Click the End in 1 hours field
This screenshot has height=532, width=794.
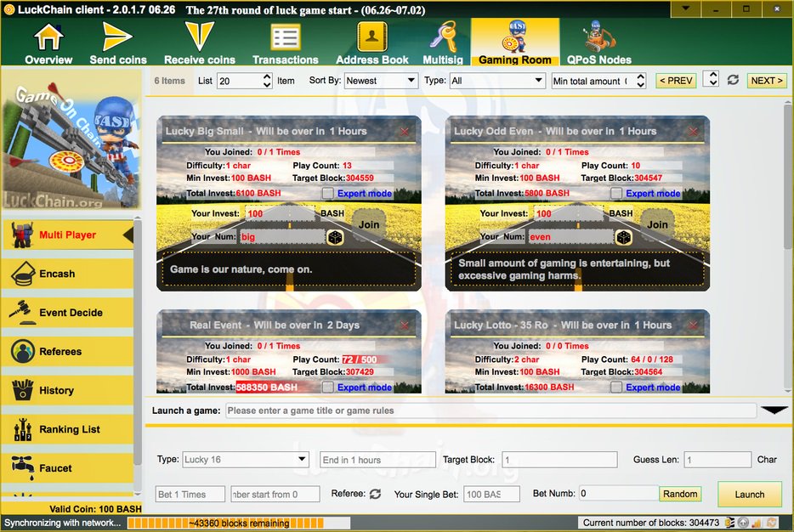pyautogui.click(x=377, y=460)
